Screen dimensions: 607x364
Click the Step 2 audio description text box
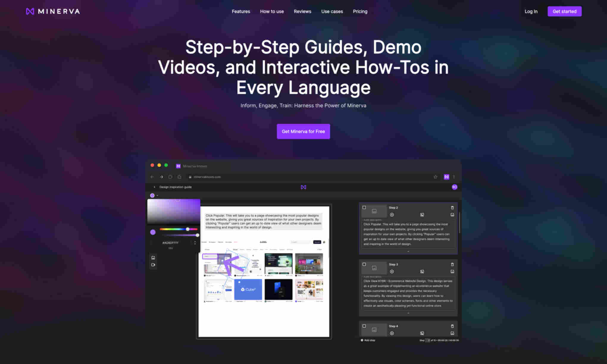point(408,234)
